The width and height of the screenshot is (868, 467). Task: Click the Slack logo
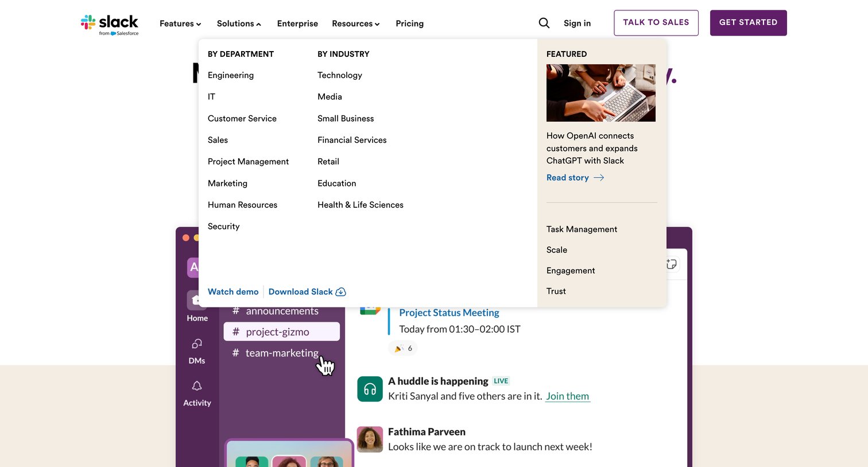[x=110, y=25]
